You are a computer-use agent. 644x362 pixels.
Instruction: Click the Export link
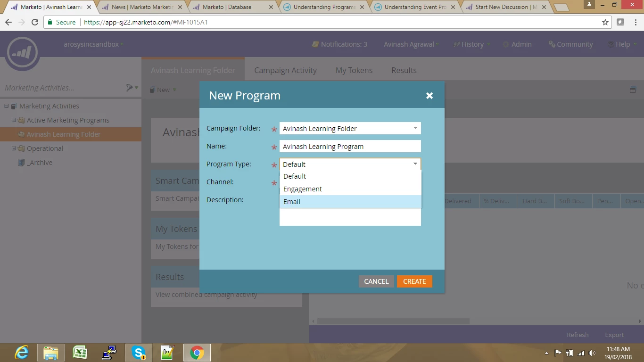[x=614, y=335]
